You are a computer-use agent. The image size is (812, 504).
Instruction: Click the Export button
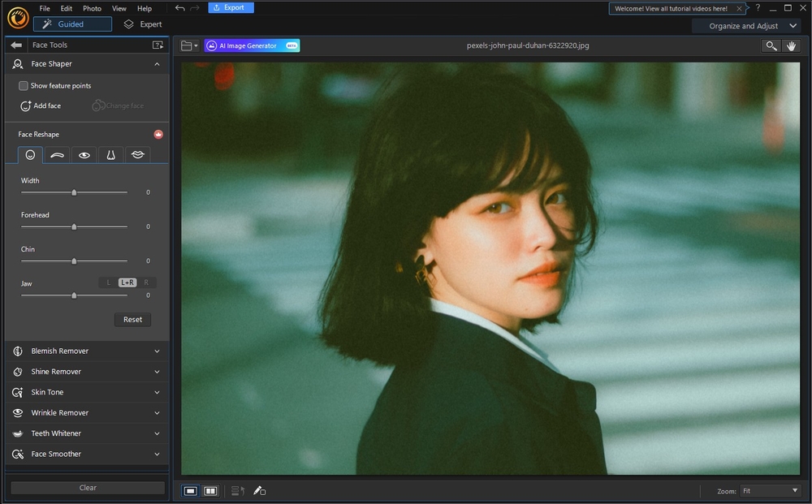tap(231, 6)
